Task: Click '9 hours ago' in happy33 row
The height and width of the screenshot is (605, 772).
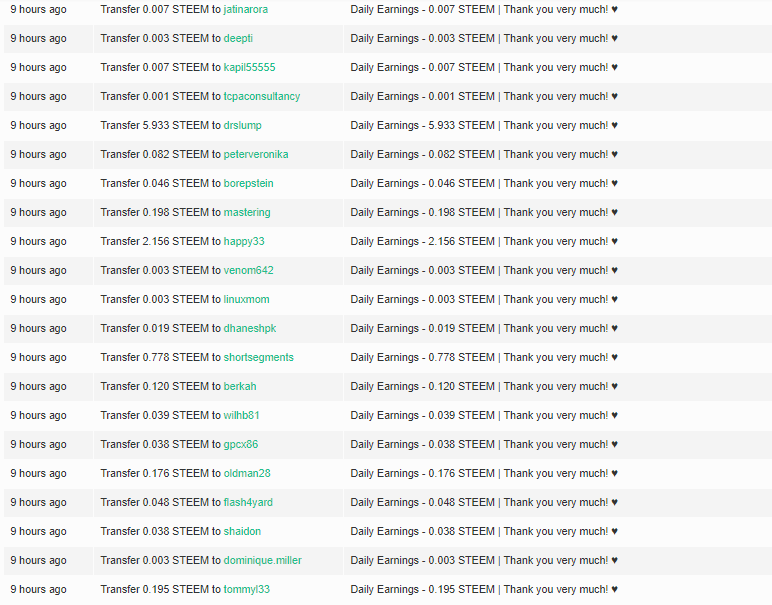Action: [x=38, y=242]
